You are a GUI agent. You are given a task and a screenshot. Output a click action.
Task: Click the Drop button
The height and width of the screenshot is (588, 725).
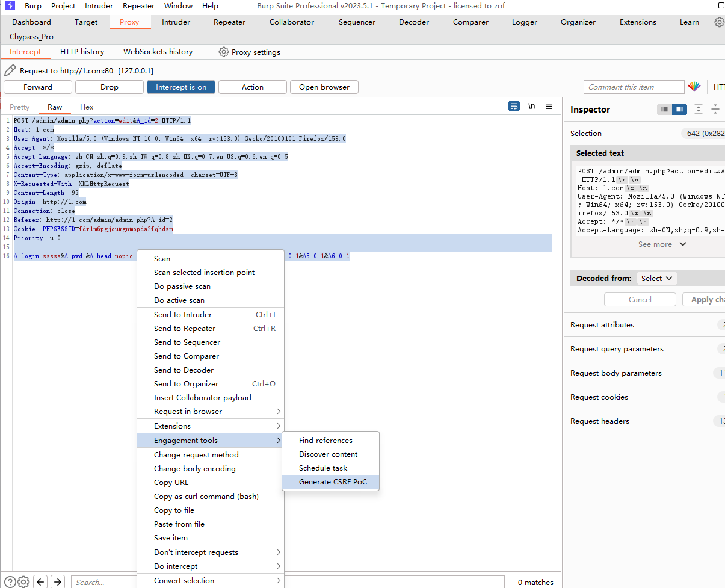110,87
